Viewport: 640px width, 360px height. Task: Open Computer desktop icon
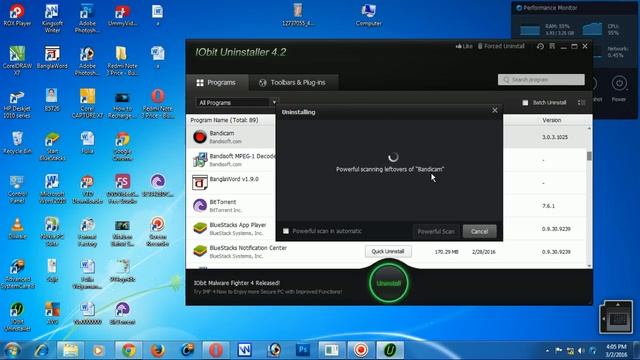[x=369, y=16]
